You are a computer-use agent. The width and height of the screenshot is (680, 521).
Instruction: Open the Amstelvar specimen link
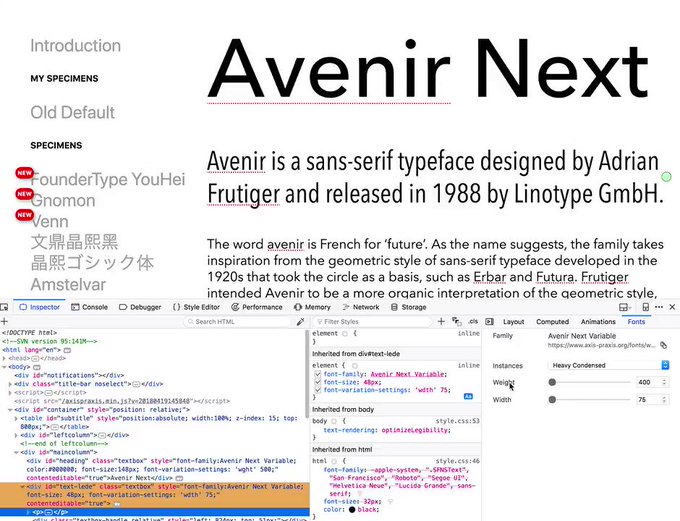click(68, 285)
